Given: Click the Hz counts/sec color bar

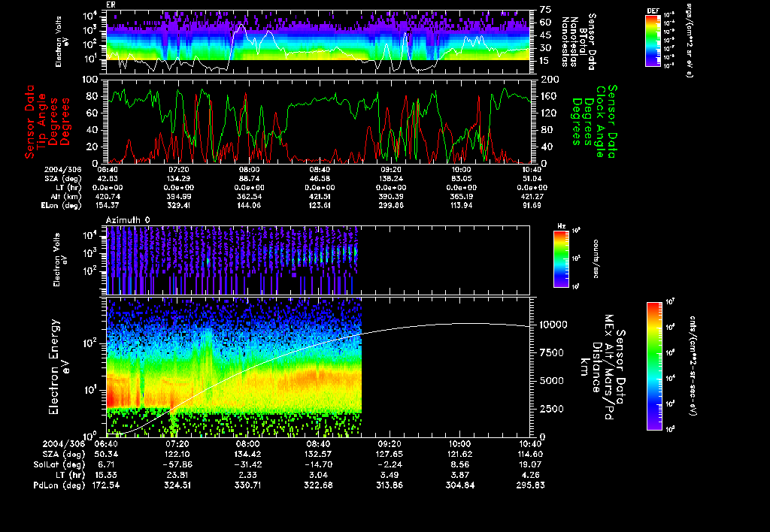Looking at the screenshot, I should coord(561,259).
